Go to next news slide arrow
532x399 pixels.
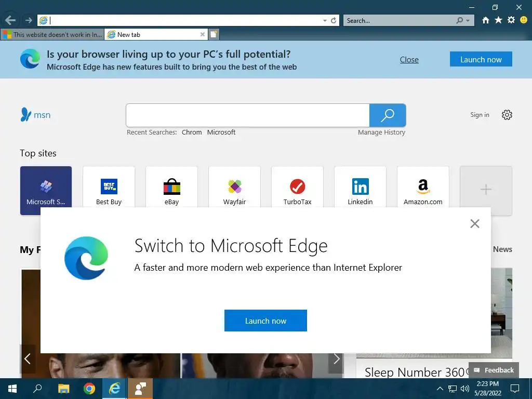click(x=336, y=358)
